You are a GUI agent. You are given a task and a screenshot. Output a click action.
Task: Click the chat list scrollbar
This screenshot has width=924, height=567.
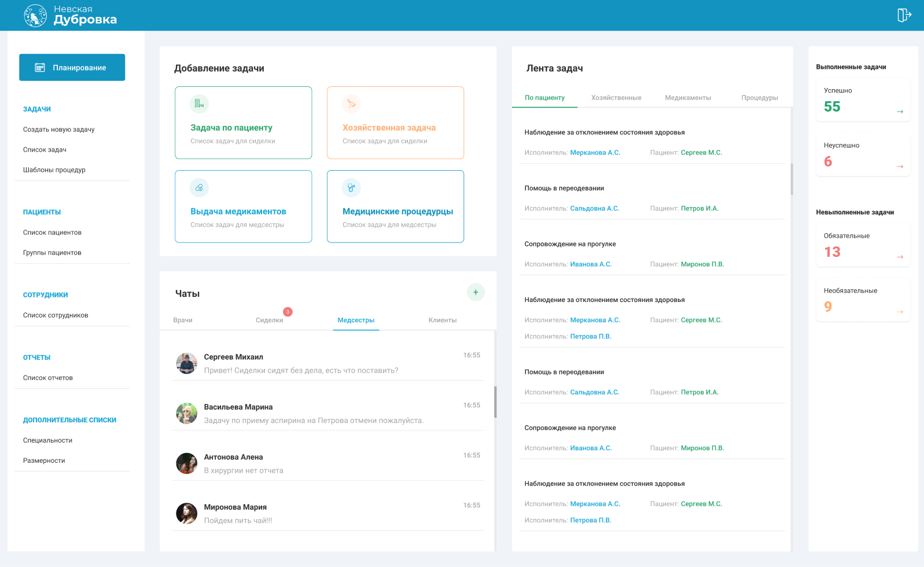[495, 402]
